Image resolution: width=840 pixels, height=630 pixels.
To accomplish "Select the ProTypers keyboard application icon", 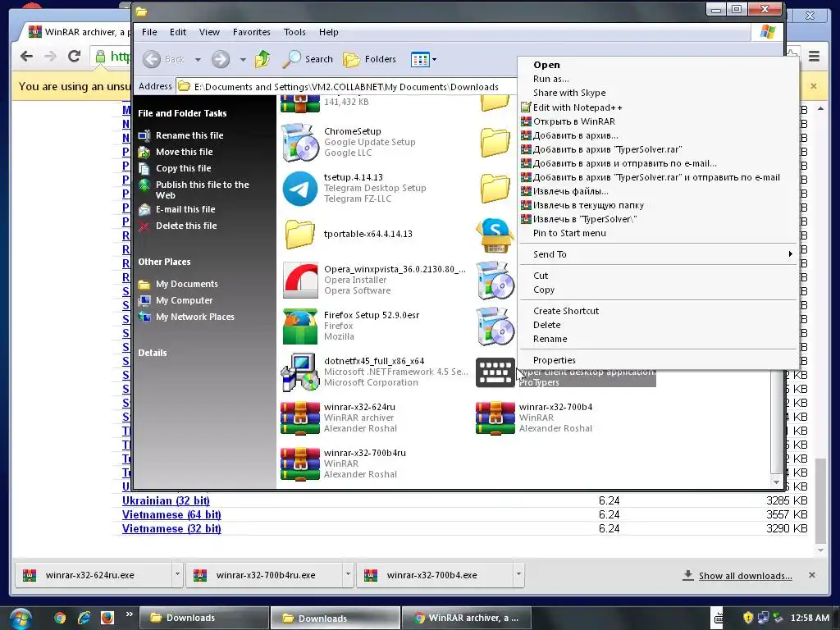I will tap(495, 372).
